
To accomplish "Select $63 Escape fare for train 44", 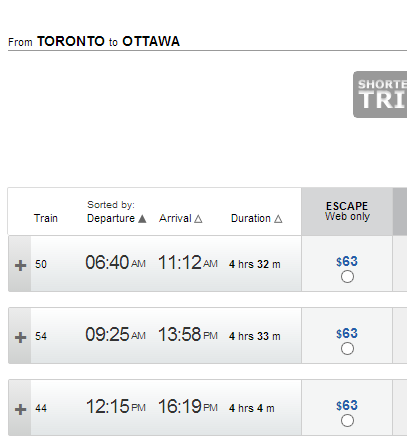I will tap(347, 421).
